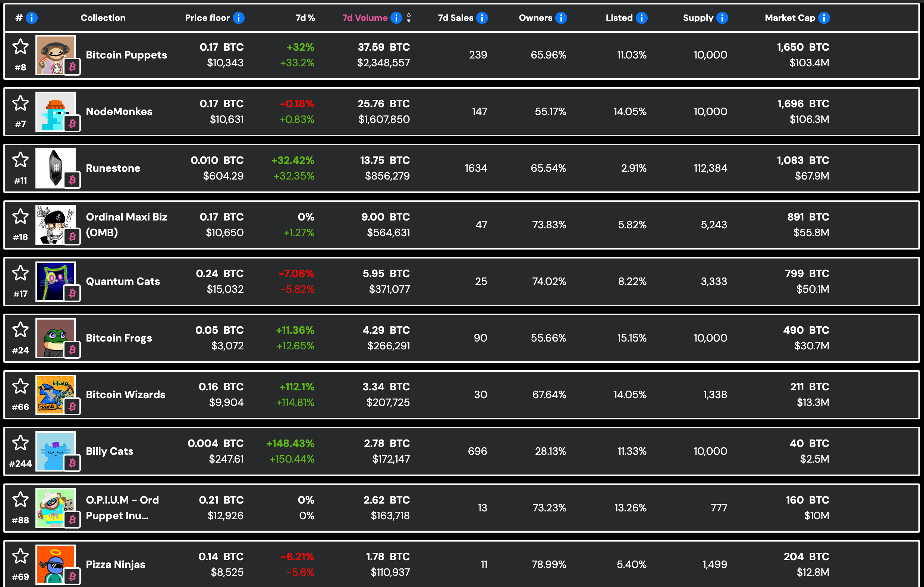924x587 pixels.
Task: Select the Market Cap column header
Action: click(790, 18)
